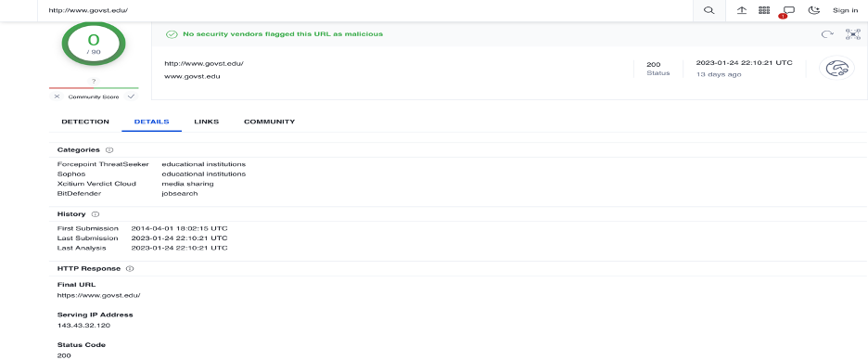Click the URL search input field
The height and width of the screenshot is (360, 868).
click(x=365, y=10)
